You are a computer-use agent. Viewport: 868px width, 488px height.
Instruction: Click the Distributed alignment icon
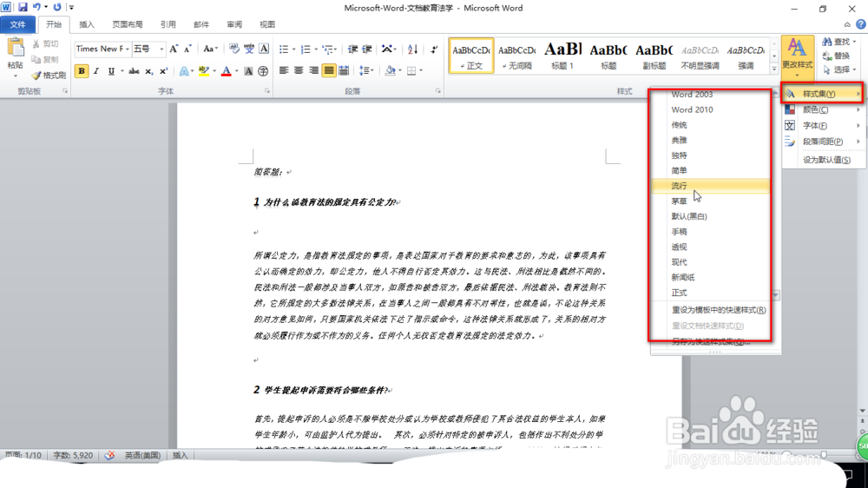click(344, 70)
